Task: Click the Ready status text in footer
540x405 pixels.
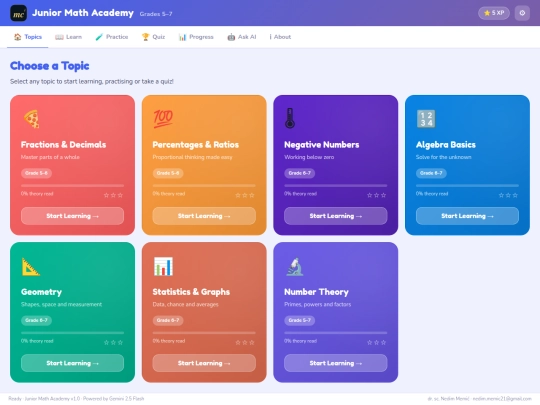Action: click(x=15, y=398)
